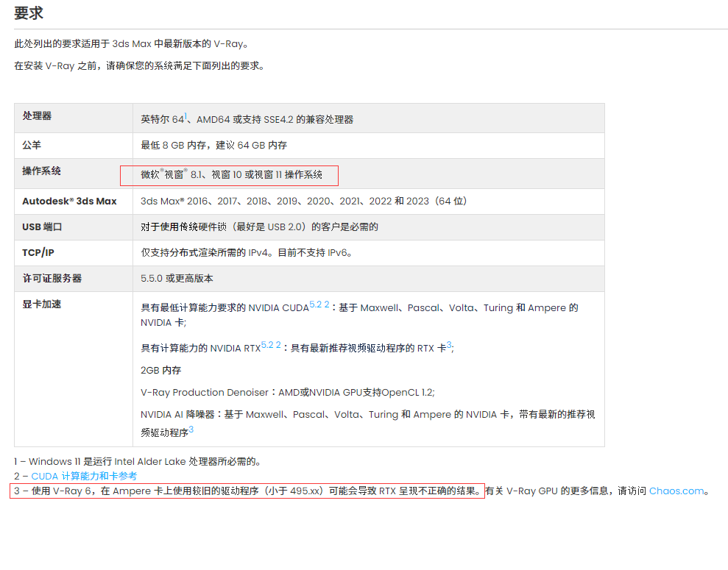Click footnote 1 superscript after 英特尔 64
728x570 pixels.
[185, 116]
